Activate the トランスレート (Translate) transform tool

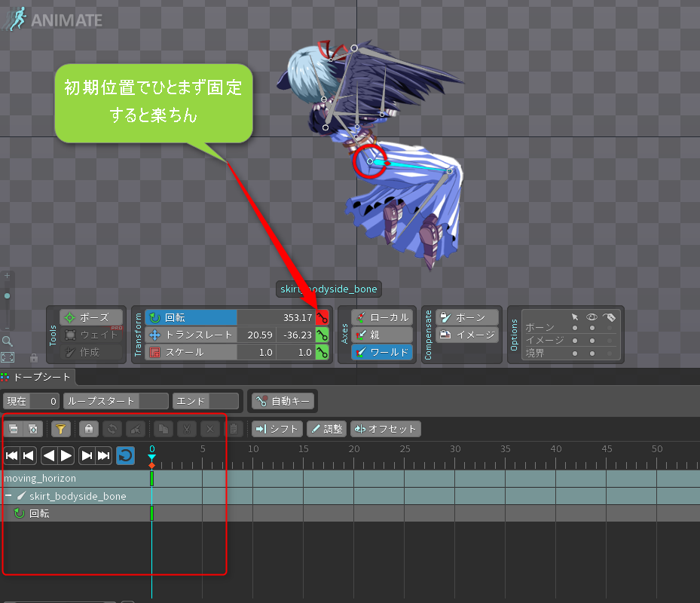click(x=191, y=335)
